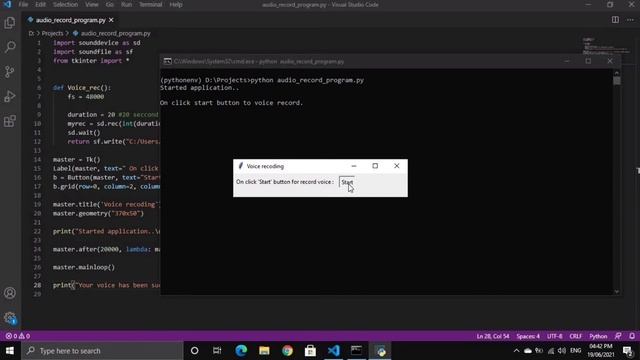Open the Windows Start menu
640x360 pixels.
(x=10, y=351)
